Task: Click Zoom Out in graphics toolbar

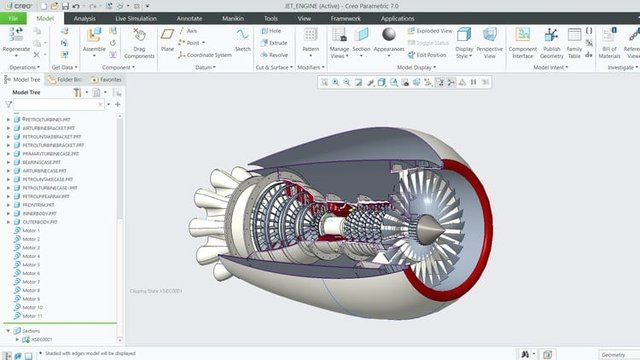Action: 347,82
